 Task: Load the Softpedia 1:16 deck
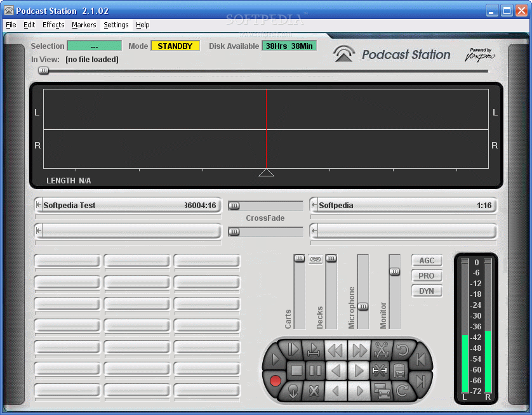click(403, 205)
